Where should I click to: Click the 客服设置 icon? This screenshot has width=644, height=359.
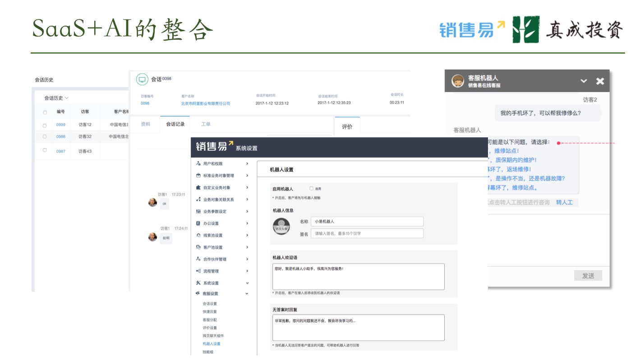point(198,293)
